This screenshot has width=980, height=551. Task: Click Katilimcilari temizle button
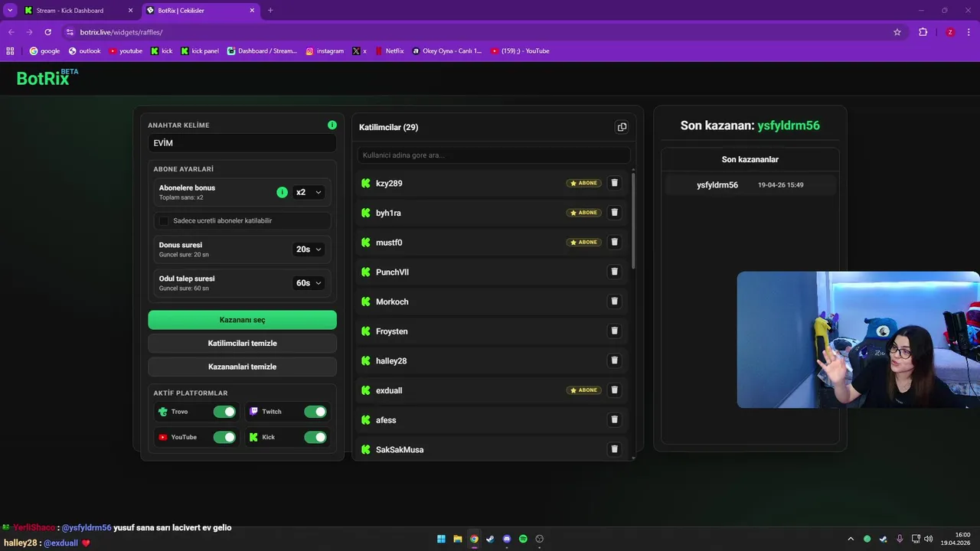tap(242, 344)
